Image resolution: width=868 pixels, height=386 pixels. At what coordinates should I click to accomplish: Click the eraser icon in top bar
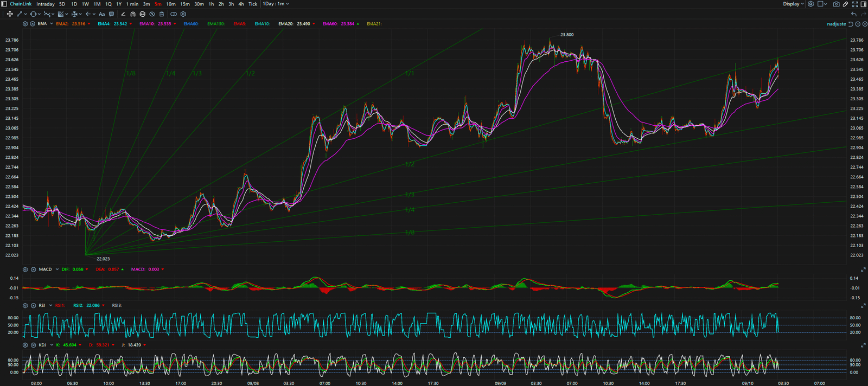(845, 4)
